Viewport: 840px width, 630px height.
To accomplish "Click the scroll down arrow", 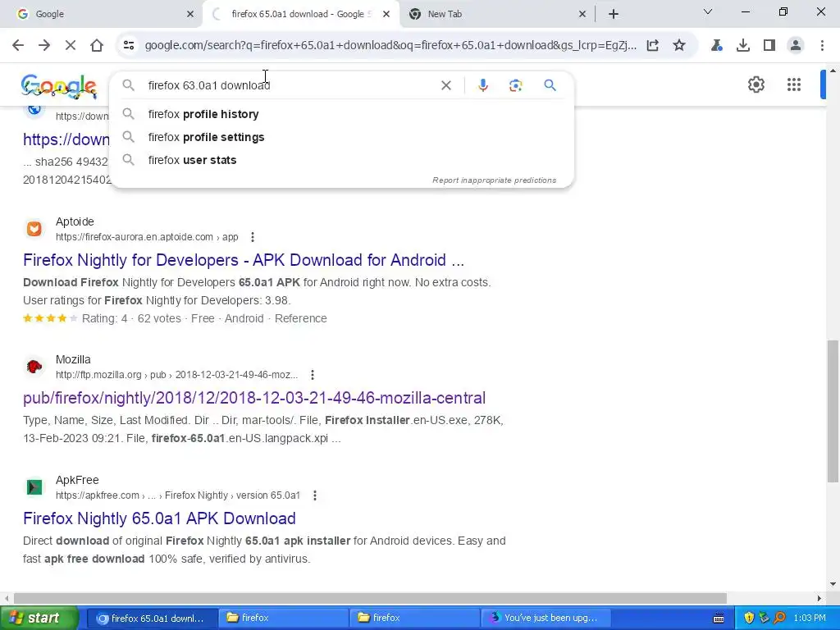I will pos(833,584).
